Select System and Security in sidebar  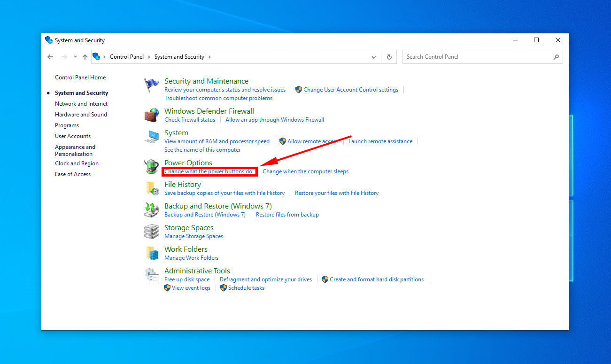81,93
